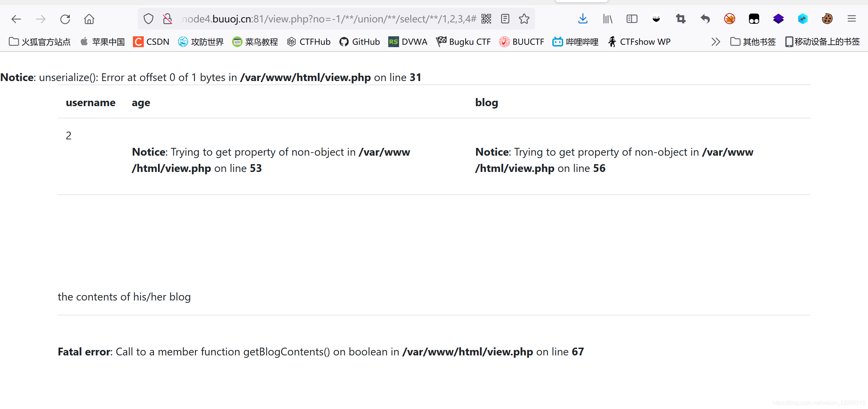Screen dimensions: 868x409
Task: Reload the current page
Action: [65, 19]
